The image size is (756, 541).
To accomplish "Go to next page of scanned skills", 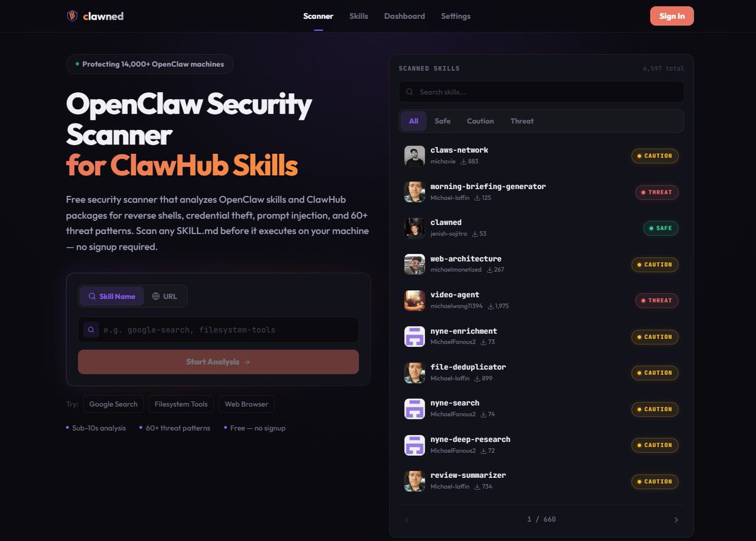I will (676, 520).
